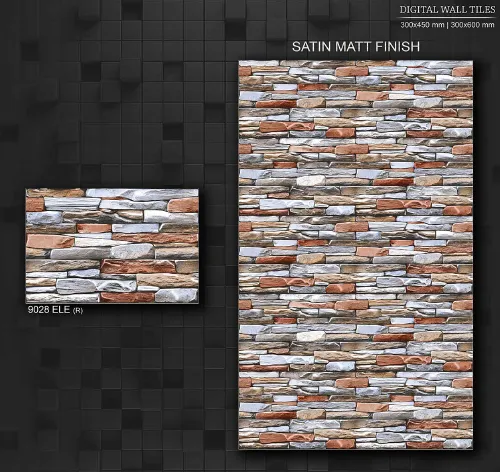Select the 300x450 mm size label

tap(422, 25)
